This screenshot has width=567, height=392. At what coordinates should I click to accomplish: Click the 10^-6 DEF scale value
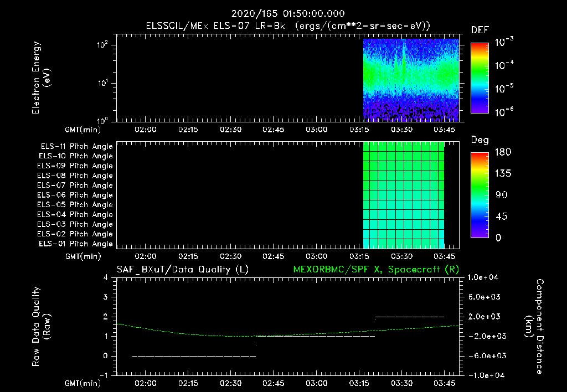(x=504, y=112)
